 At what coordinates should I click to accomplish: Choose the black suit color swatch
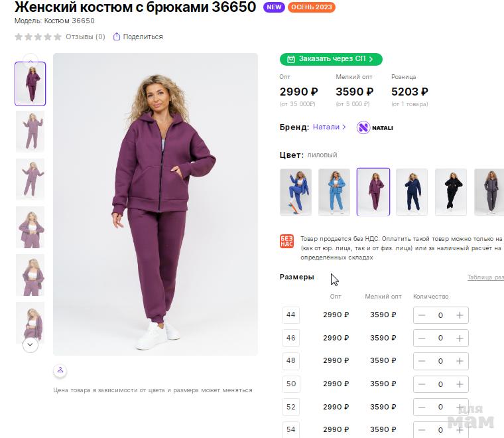pos(451,192)
